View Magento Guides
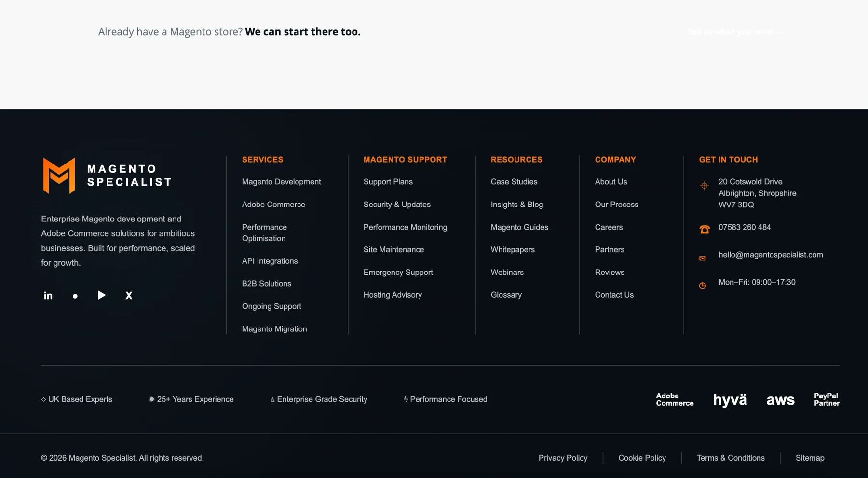The height and width of the screenshot is (478, 868). (519, 227)
